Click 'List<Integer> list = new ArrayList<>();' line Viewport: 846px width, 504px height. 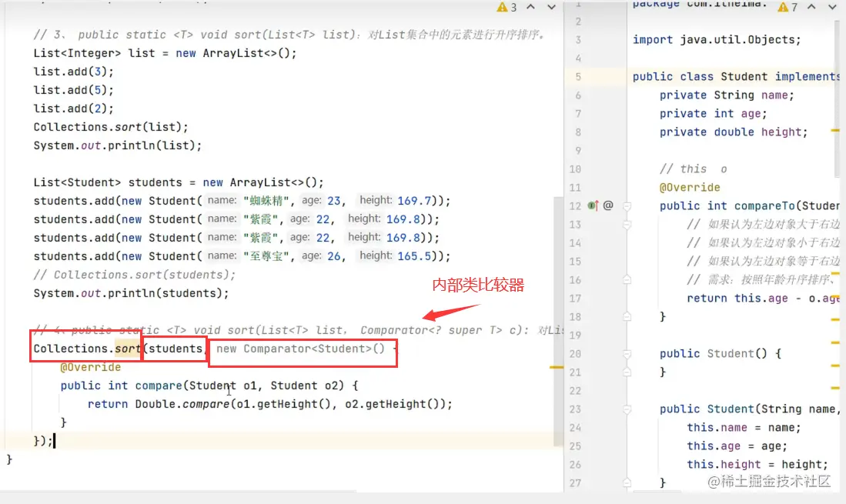tap(165, 53)
